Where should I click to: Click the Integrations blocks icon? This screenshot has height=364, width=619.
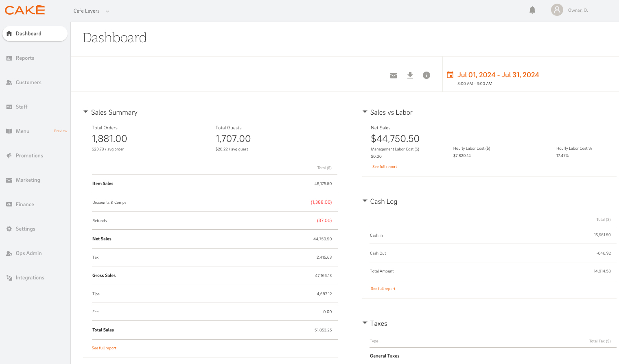[x=9, y=278]
